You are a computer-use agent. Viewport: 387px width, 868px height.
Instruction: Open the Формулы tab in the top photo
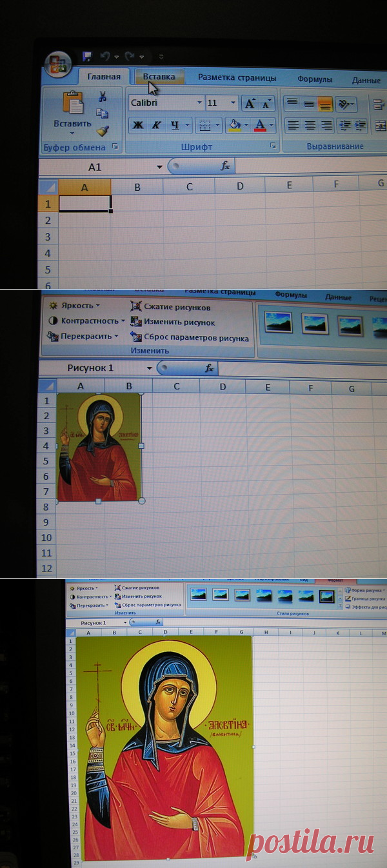click(x=315, y=79)
